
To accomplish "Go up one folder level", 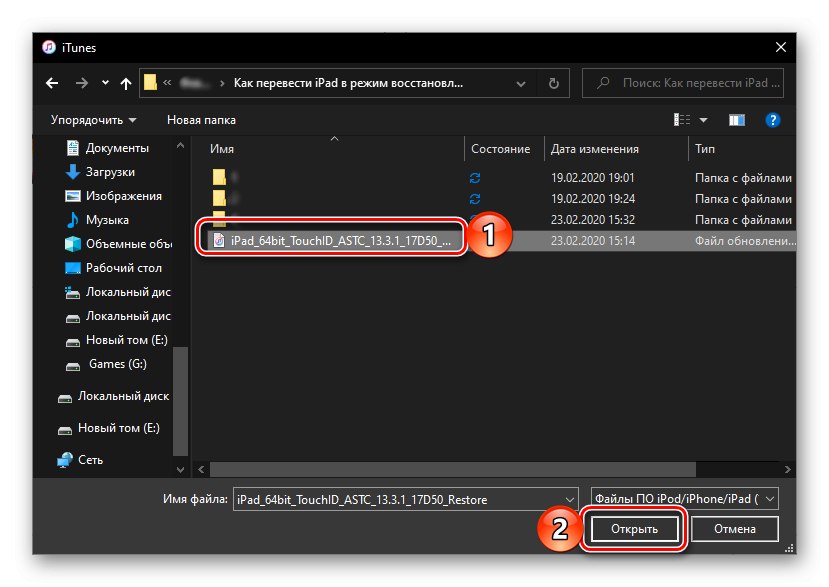I will coord(126,83).
